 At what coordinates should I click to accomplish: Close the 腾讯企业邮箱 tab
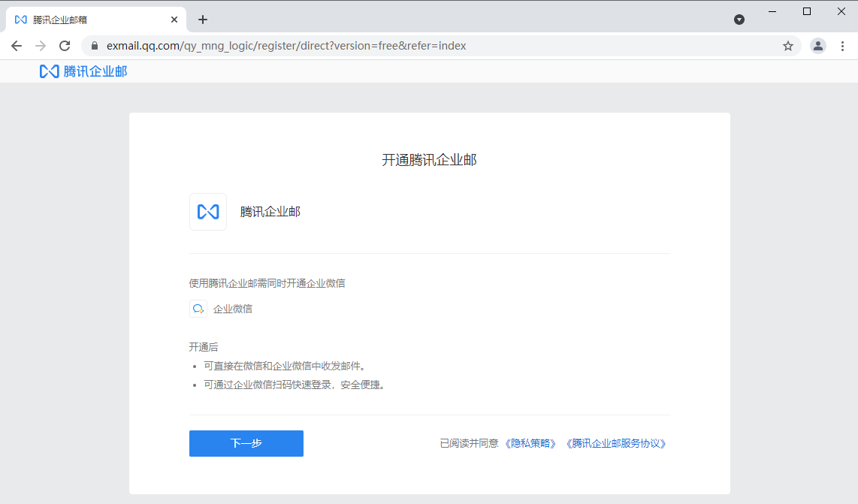pyautogui.click(x=174, y=20)
